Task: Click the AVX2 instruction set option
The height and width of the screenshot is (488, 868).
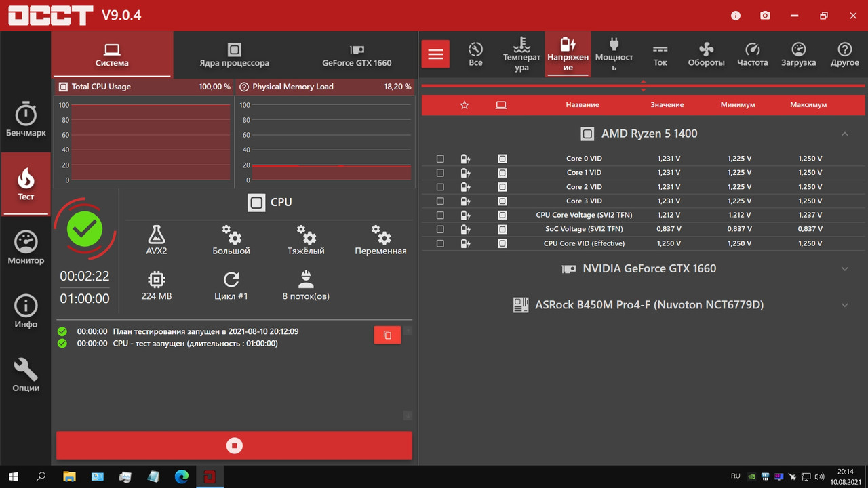Action: point(157,240)
